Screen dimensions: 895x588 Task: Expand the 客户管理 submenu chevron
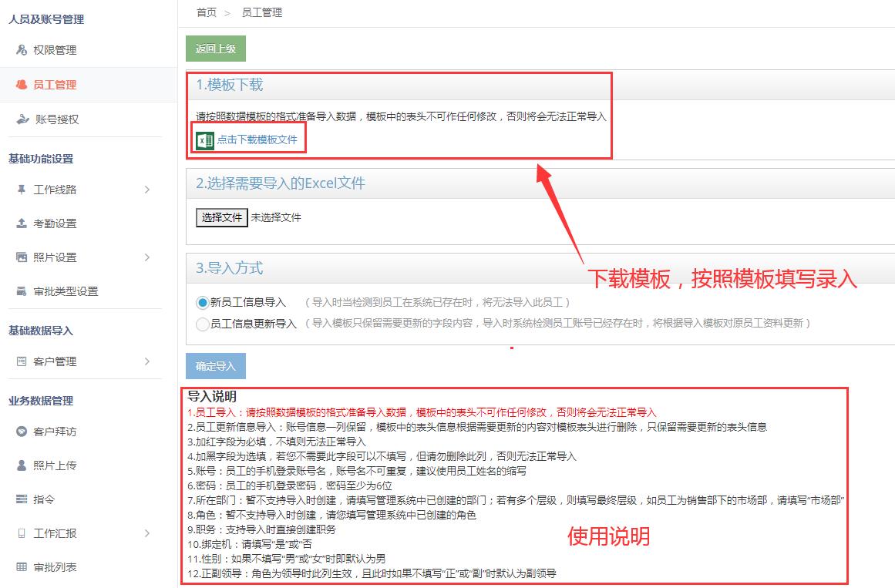pyautogui.click(x=147, y=361)
